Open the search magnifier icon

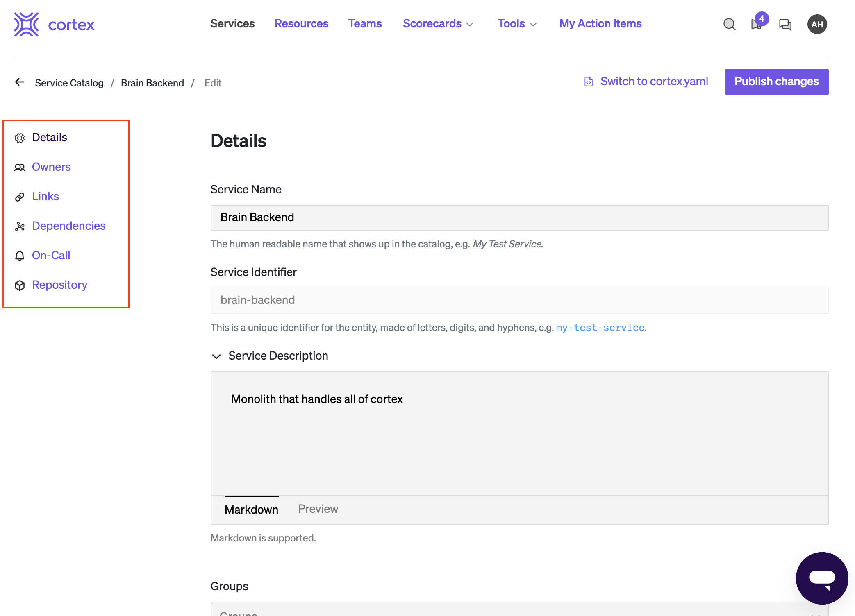729,24
